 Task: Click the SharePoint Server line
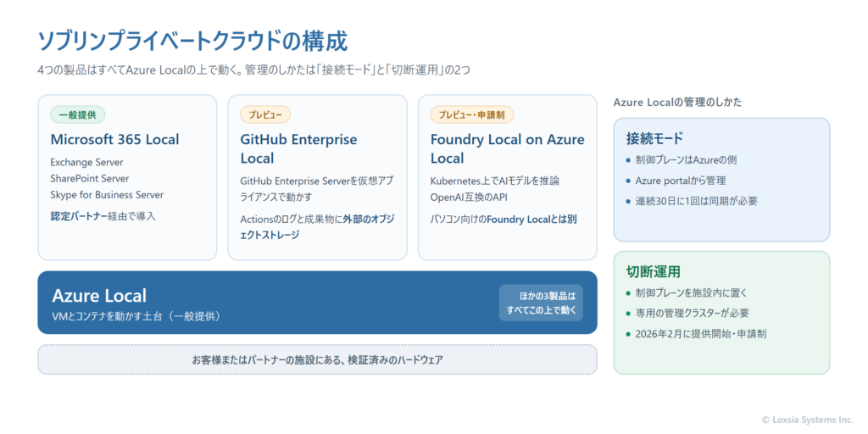90,178
